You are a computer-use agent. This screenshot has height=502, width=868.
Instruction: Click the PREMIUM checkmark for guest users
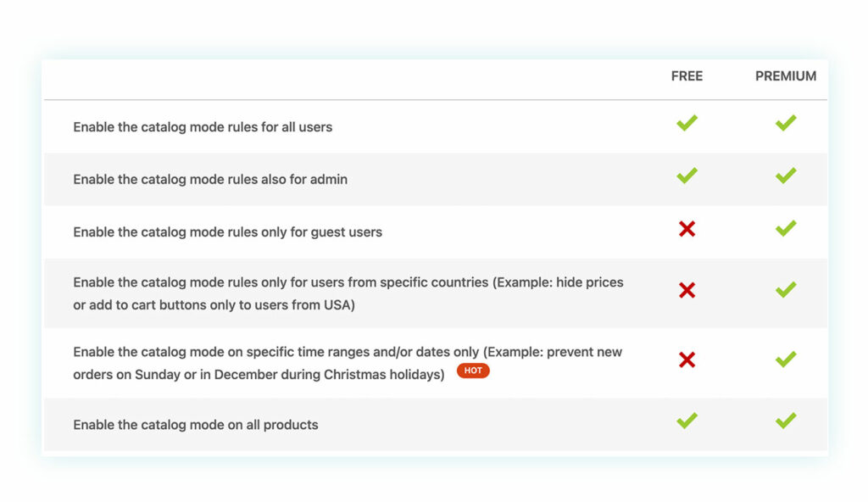pyautogui.click(x=786, y=228)
